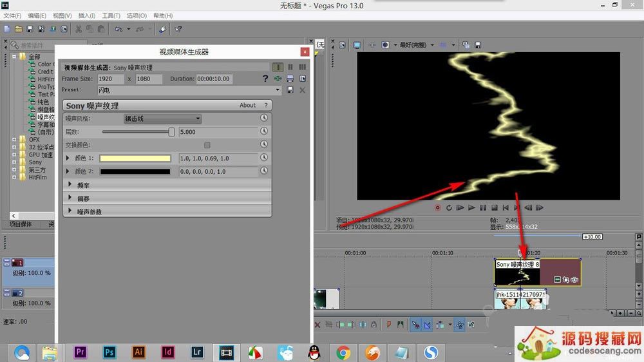The image size is (644, 362).
Task: Enable the 颜色 1 animation clock toggle
Action: click(263, 158)
